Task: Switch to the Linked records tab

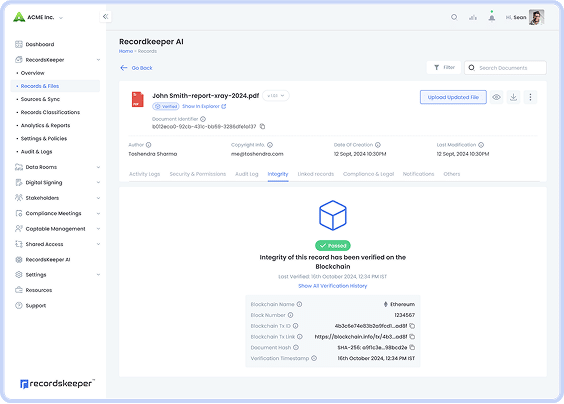Action: point(315,174)
